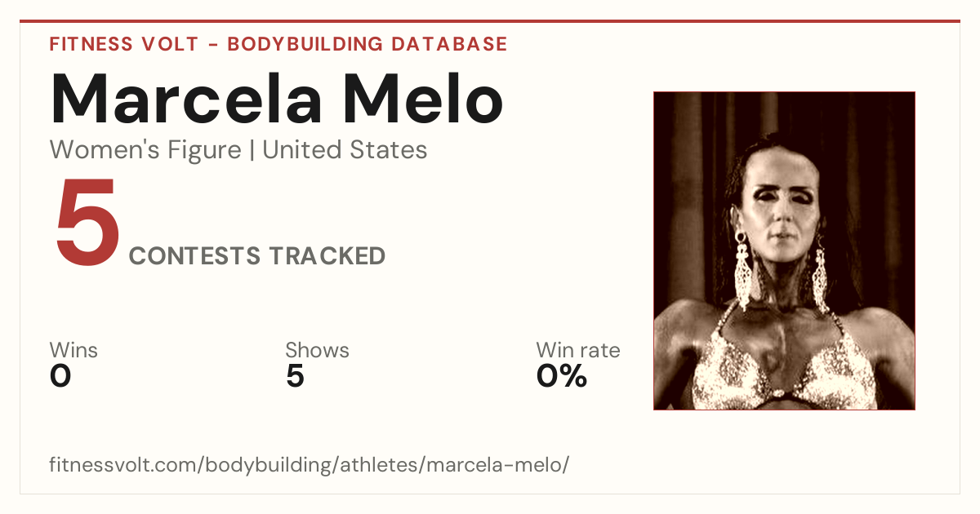Open the athlete photo thumbnail
This screenshot has width=980, height=514.
784,250
